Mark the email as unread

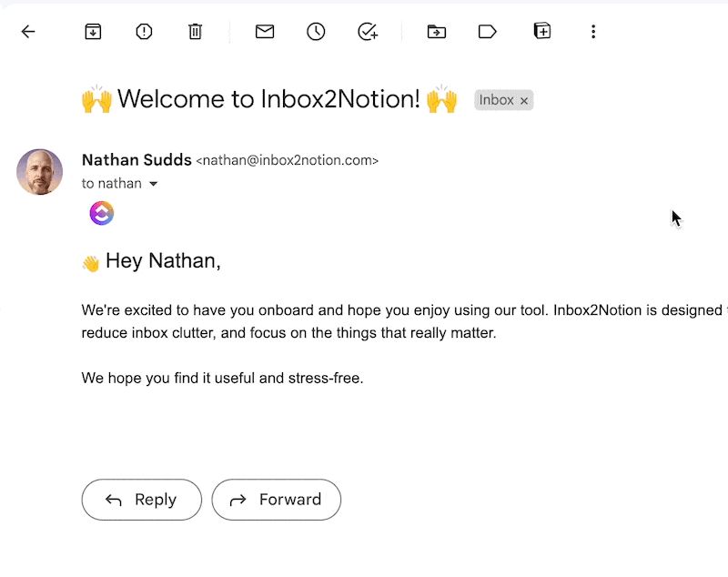point(265,31)
